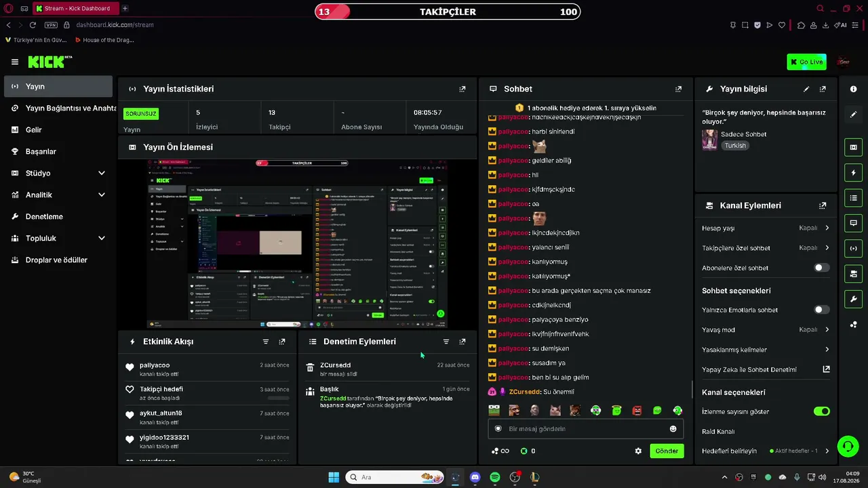
Task: Open Yasaklanmış kelimeler chevron
Action: click(827, 350)
